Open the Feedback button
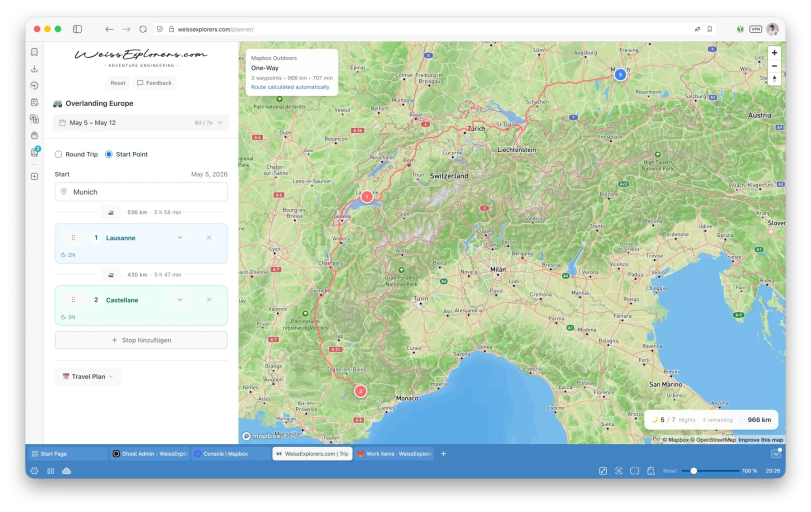Screen dimensions: 811x512 pos(154,83)
